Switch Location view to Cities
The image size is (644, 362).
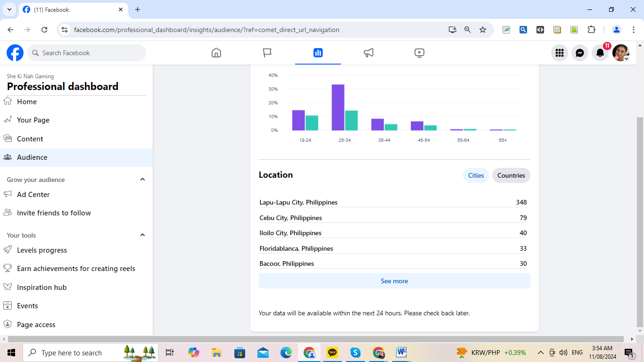(476, 175)
